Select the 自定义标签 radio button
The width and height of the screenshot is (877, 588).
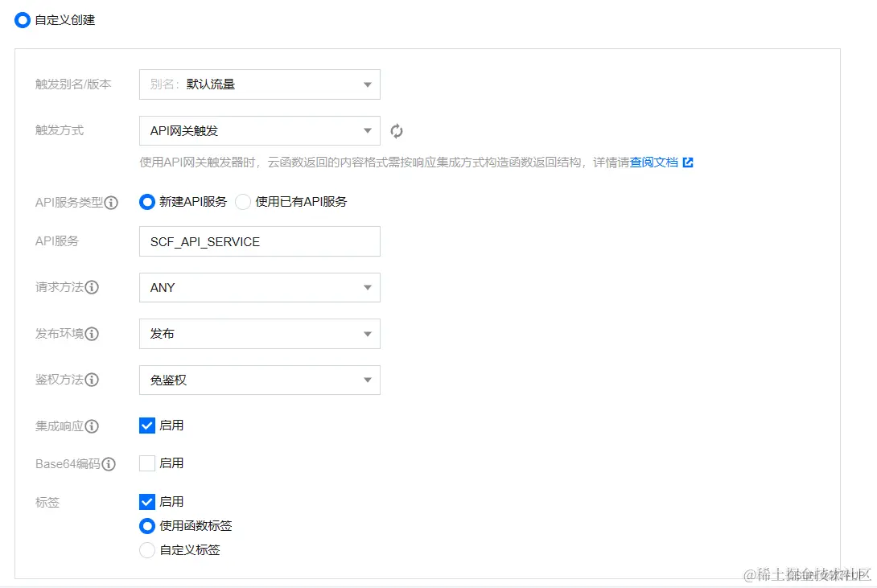click(147, 550)
